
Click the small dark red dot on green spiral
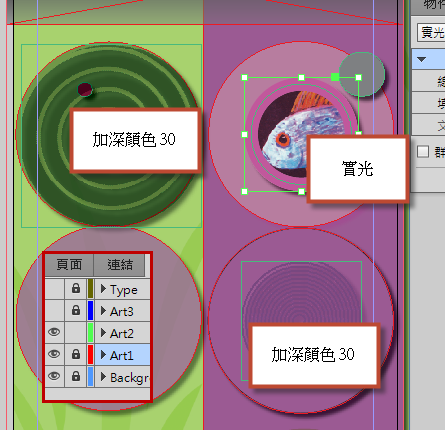click(85, 90)
